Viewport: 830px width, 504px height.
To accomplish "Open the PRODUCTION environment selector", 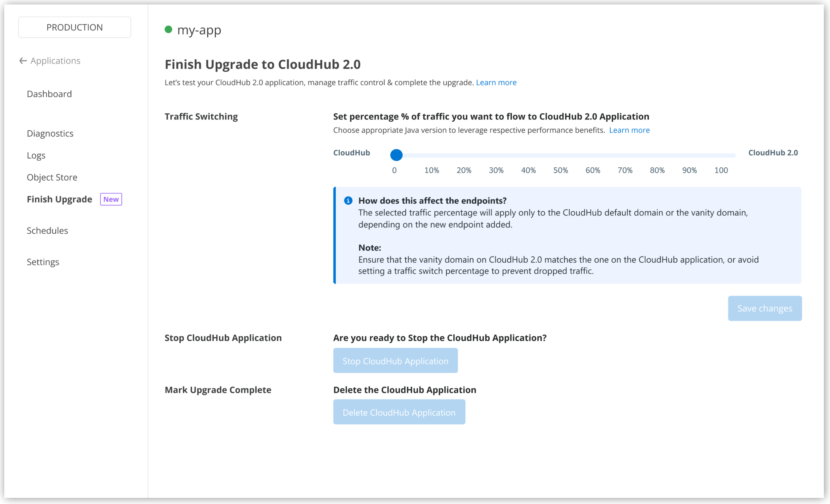I will point(74,27).
